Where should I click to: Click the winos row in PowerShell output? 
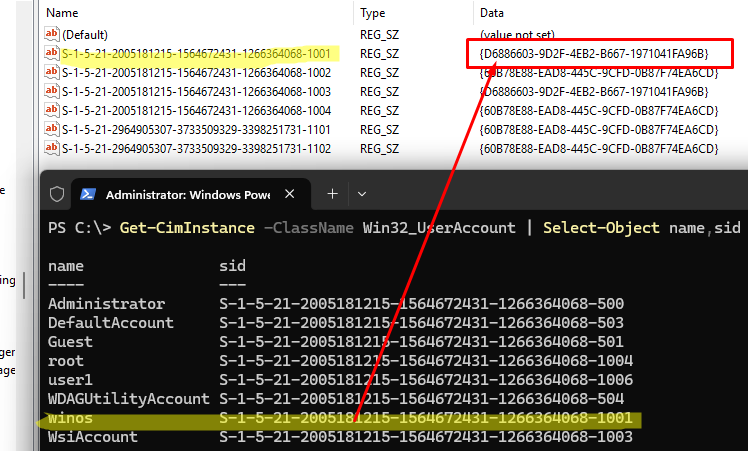(x=340, y=418)
